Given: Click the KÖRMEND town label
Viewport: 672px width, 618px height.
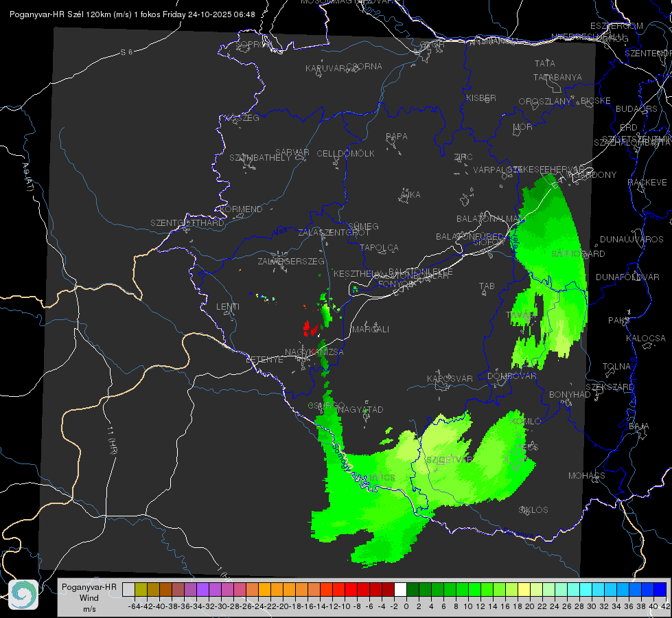Looking at the screenshot, I should pos(242,209).
